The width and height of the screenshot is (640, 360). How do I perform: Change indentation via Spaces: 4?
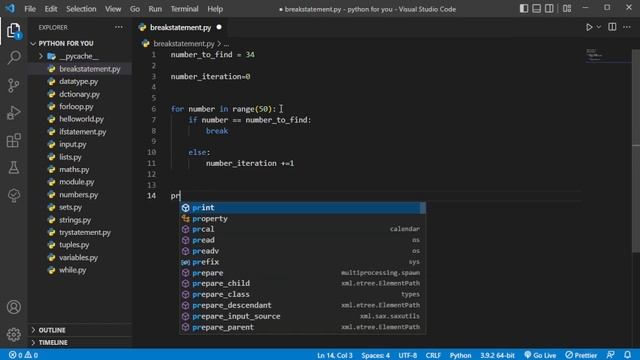point(376,355)
